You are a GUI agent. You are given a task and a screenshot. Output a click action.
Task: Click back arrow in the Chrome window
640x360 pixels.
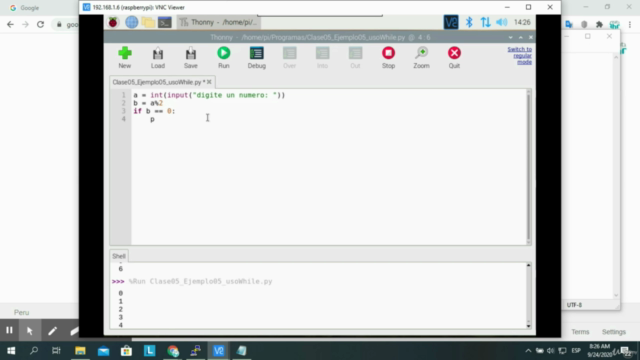10,24
